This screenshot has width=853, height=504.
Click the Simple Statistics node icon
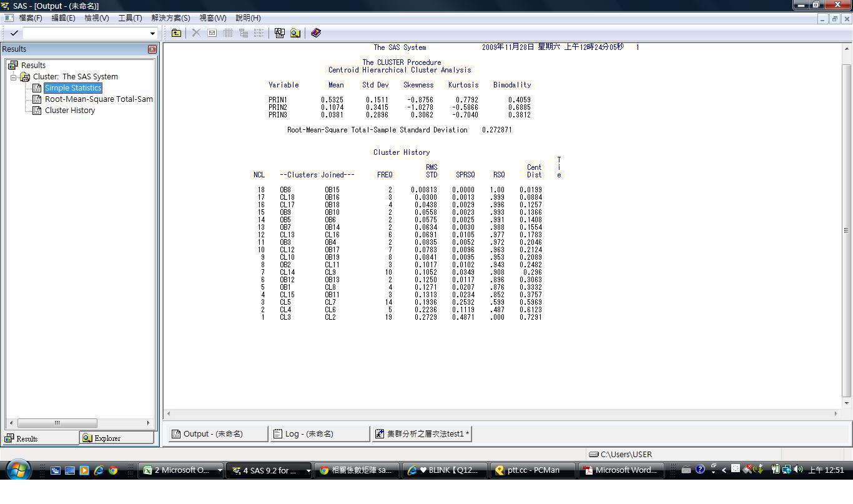coord(37,88)
